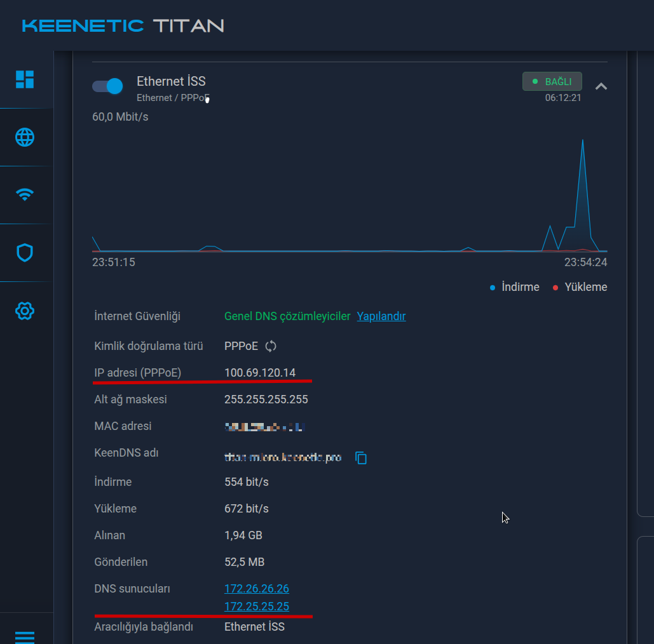Click the Genel DNS çözümleyiciler text
Image resolution: width=654 pixels, height=644 pixels.
(287, 316)
